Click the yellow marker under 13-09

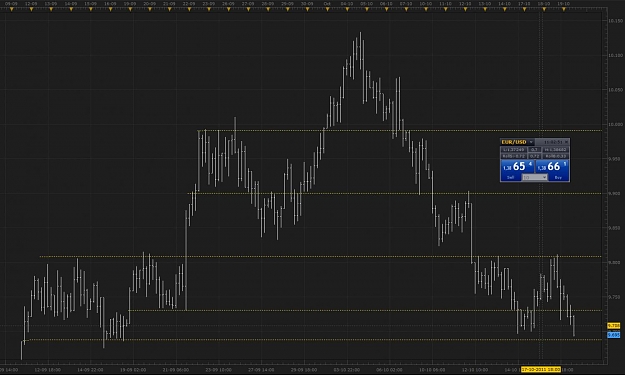tap(51, 9)
